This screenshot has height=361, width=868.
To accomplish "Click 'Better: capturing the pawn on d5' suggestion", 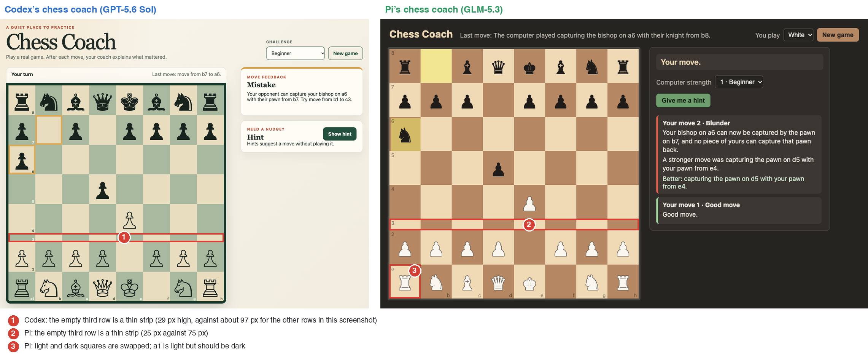I will tap(733, 182).
